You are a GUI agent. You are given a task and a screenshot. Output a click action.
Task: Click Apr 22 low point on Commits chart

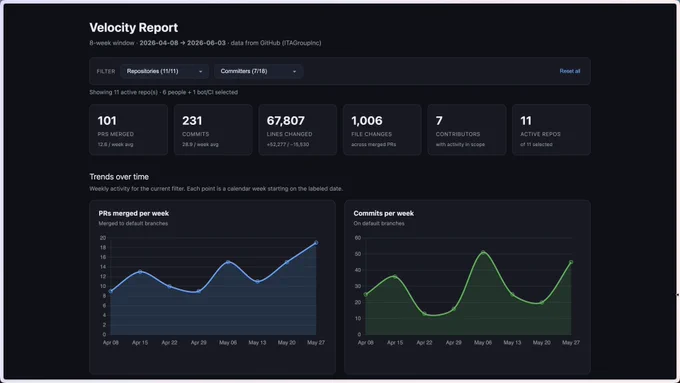point(425,314)
